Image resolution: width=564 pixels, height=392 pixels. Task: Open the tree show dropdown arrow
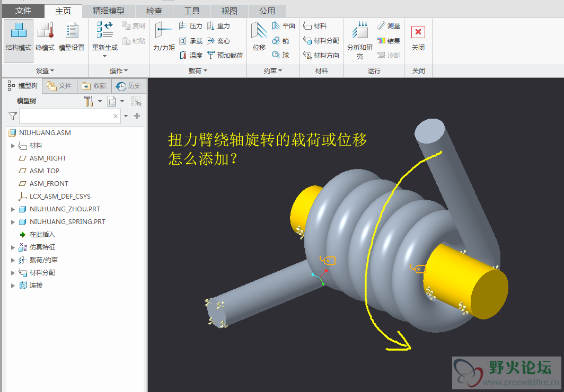point(122,101)
